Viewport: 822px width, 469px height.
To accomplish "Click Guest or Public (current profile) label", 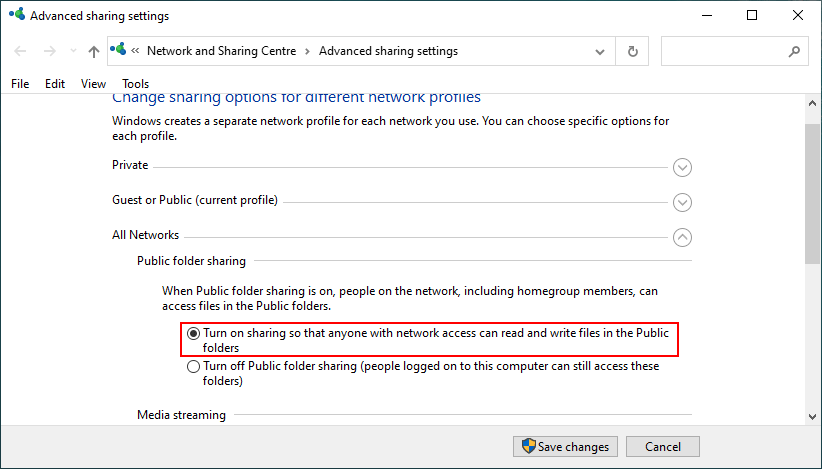I will [x=195, y=200].
